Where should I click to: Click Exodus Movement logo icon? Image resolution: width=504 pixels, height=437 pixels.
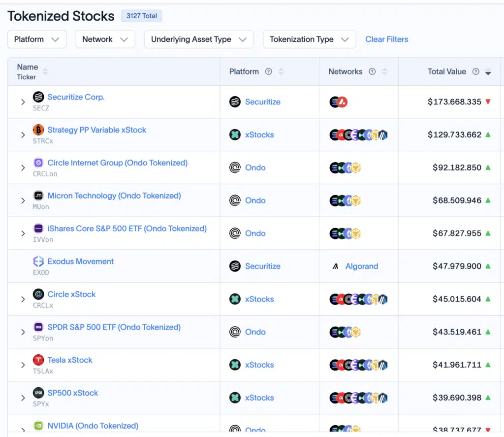[38, 261]
